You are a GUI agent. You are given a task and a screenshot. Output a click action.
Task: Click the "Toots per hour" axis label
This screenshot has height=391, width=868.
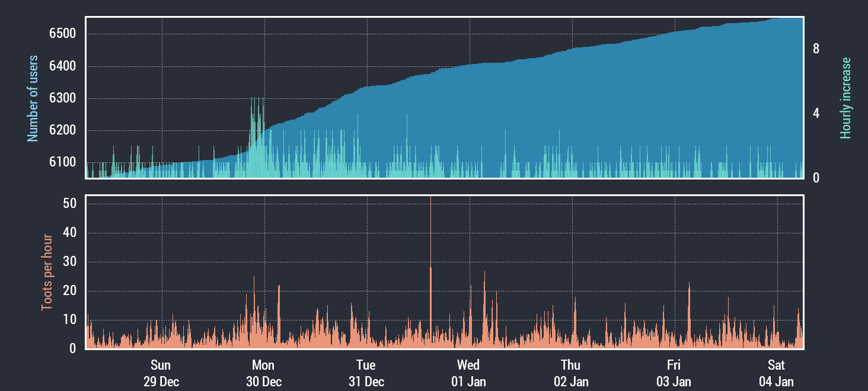pos(47,273)
